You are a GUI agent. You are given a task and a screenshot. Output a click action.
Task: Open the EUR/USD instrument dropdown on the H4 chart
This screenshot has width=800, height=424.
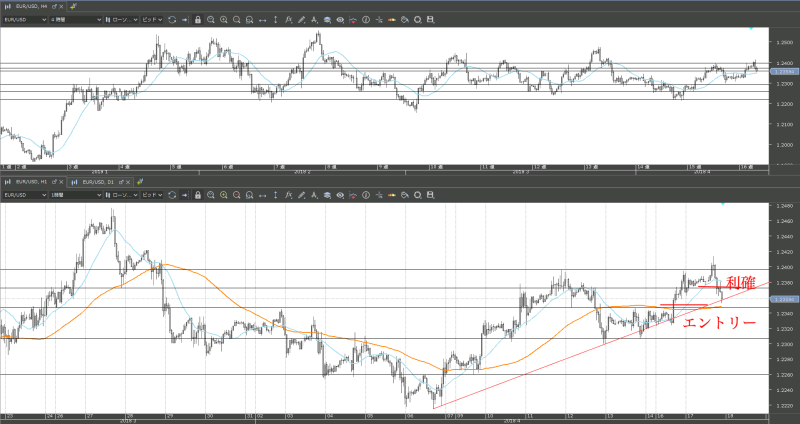(x=24, y=20)
